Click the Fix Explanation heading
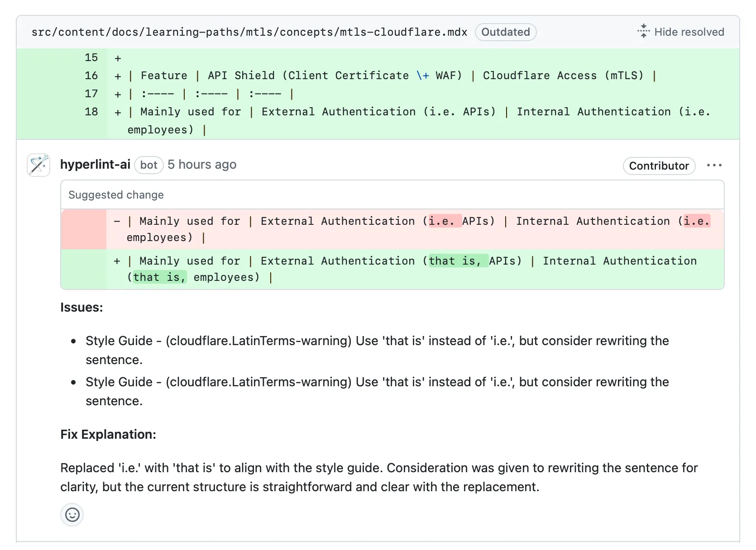756x550 pixels. (108, 434)
